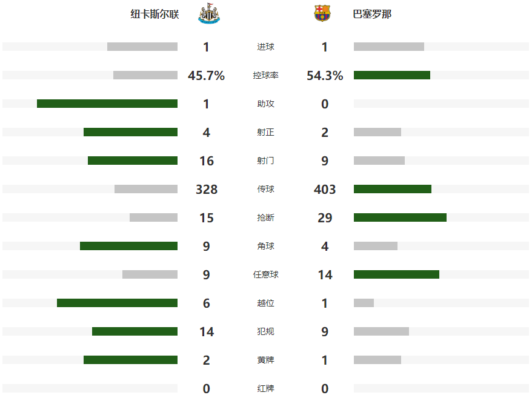The width and height of the screenshot is (532, 398).
Task: Click the 红牌 stat label
Action: (265, 388)
